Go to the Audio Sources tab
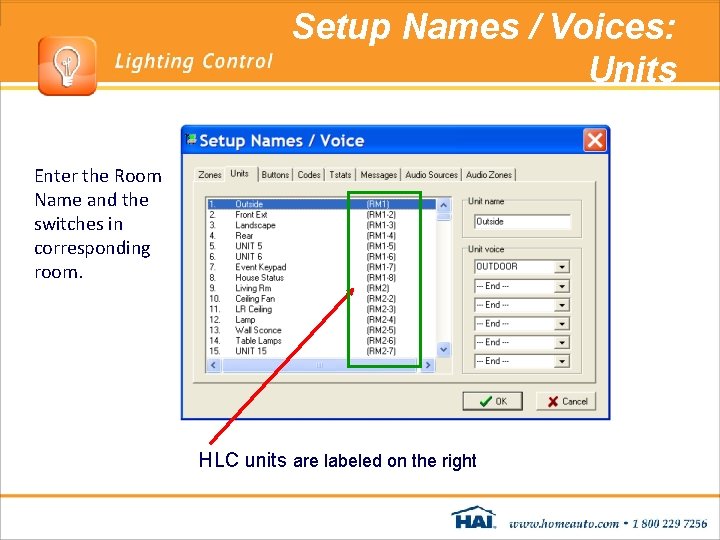 (x=431, y=174)
